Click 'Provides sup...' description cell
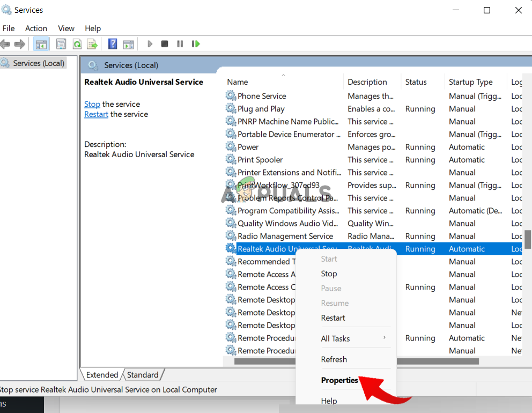The height and width of the screenshot is (413, 532). [x=372, y=185]
